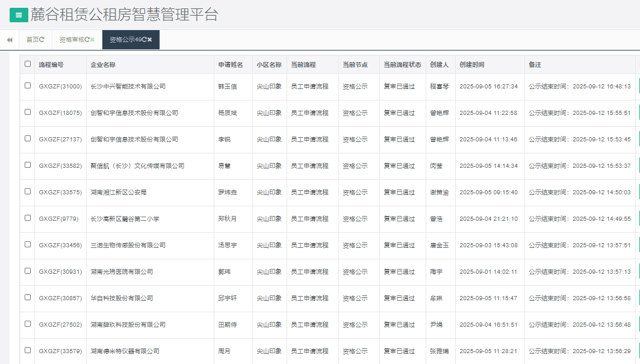Close the 资格公示 tab with its X icon
The image size is (640, 364).
tap(150, 40)
